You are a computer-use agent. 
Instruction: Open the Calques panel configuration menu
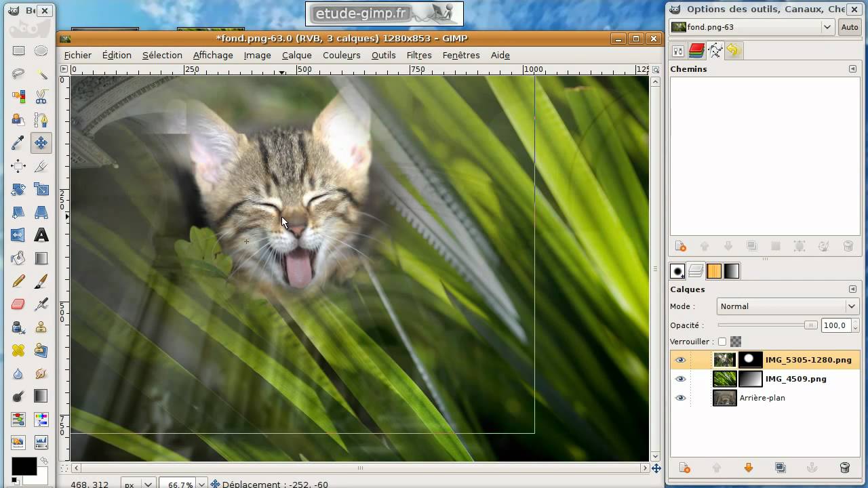(852, 289)
